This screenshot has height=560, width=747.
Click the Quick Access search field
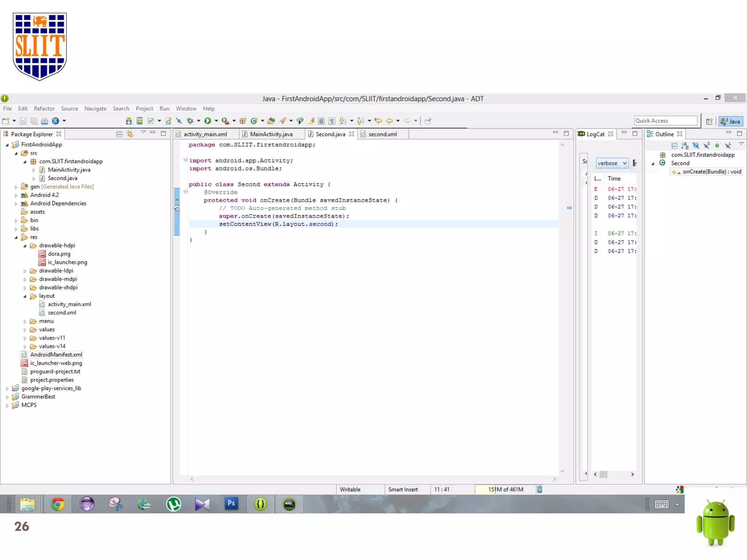(x=665, y=121)
